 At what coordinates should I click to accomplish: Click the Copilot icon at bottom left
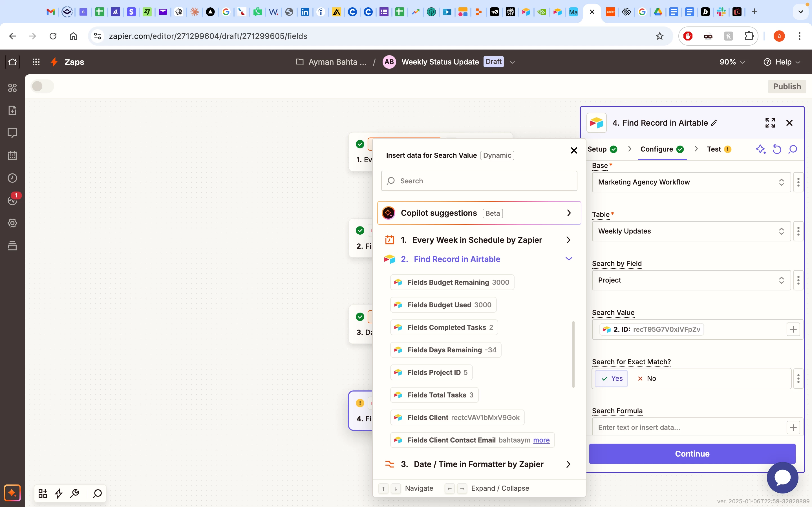click(x=12, y=493)
